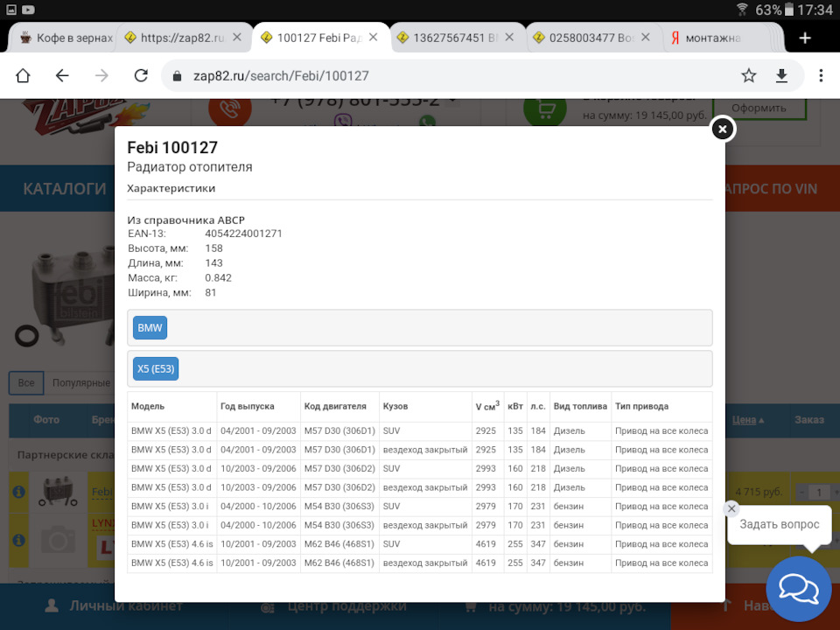Viewport: 840px width, 630px height.
Task: Tap the info icon on the LYNX row
Action: (18, 540)
